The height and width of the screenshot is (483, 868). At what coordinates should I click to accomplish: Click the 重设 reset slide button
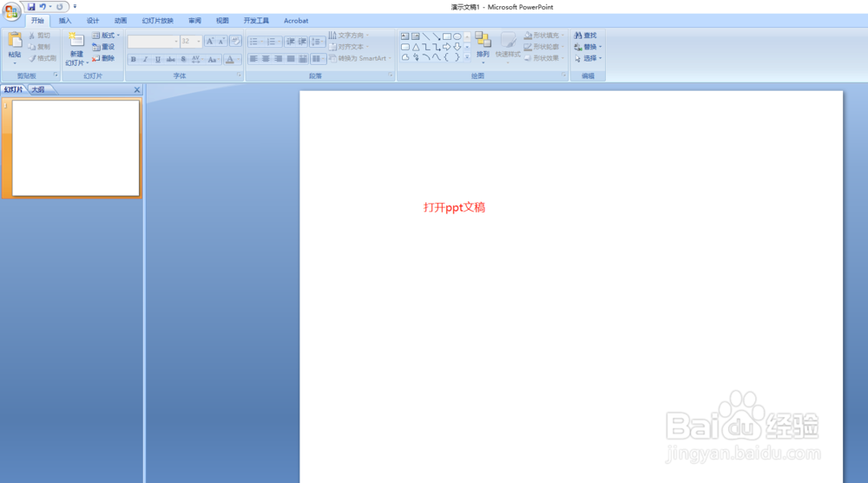[x=103, y=47]
